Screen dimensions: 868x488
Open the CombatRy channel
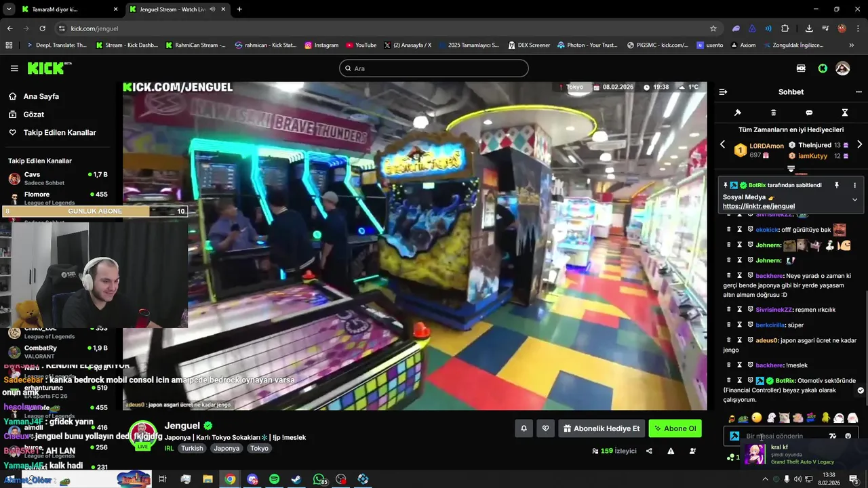coord(58,352)
